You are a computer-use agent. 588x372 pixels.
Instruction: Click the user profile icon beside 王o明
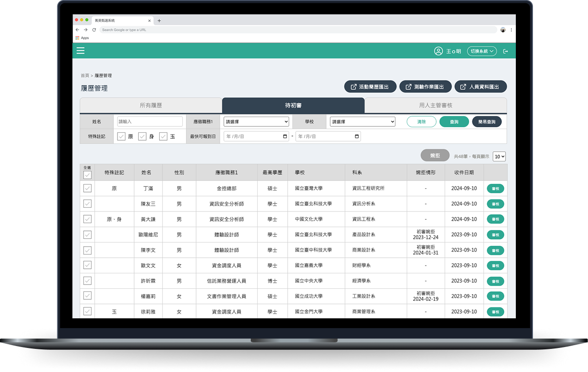tap(438, 51)
